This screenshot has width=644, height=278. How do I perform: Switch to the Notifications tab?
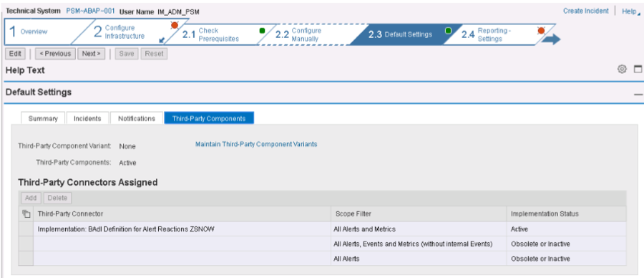137,118
